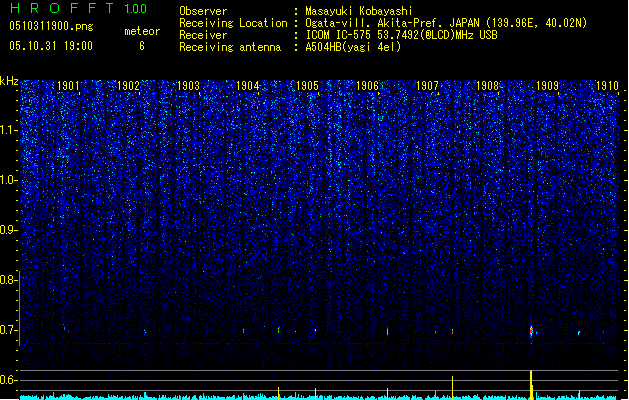Select antenna value A504HB(yagi 4el)
629x400 pixels.
tap(353, 47)
